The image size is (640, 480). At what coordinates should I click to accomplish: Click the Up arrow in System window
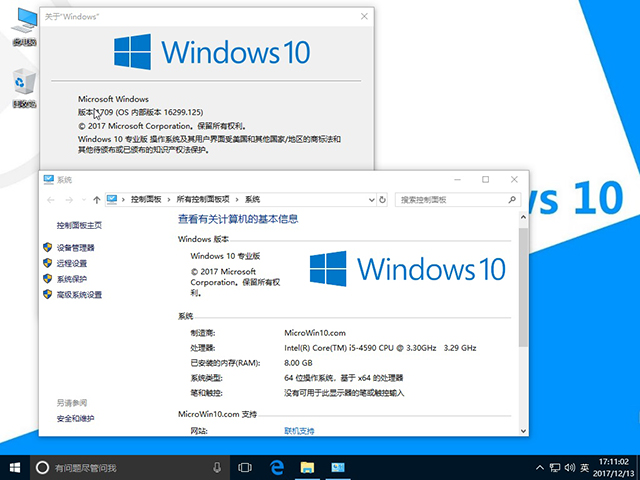point(96,200)
